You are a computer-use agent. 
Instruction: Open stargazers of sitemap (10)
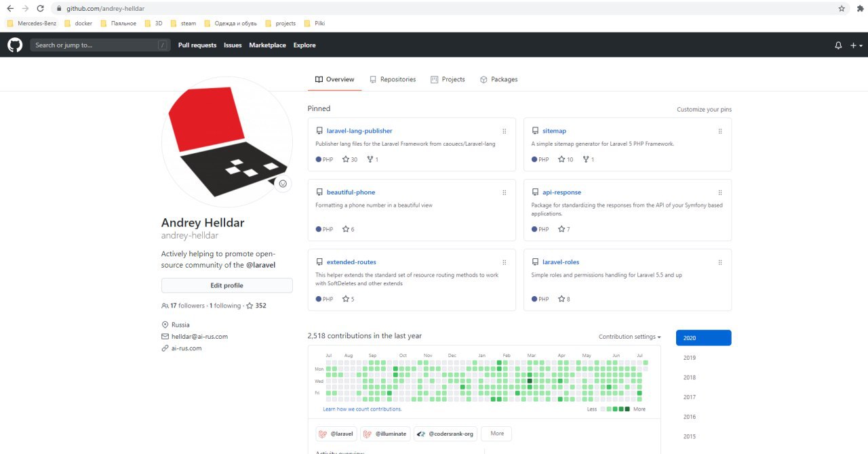tap(566, 159)
